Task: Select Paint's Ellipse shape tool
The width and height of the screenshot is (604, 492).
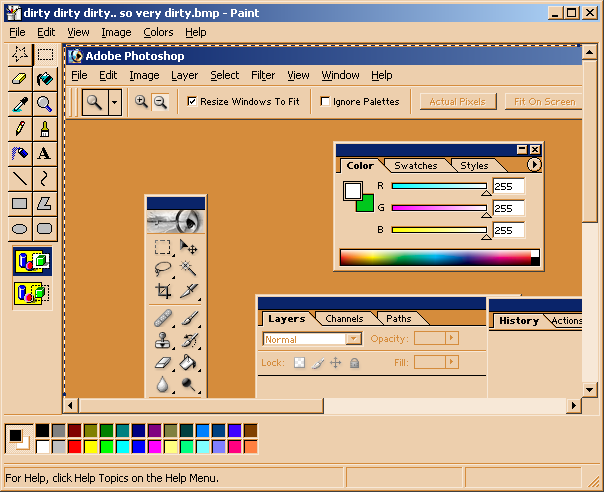Action: point(20,229)
